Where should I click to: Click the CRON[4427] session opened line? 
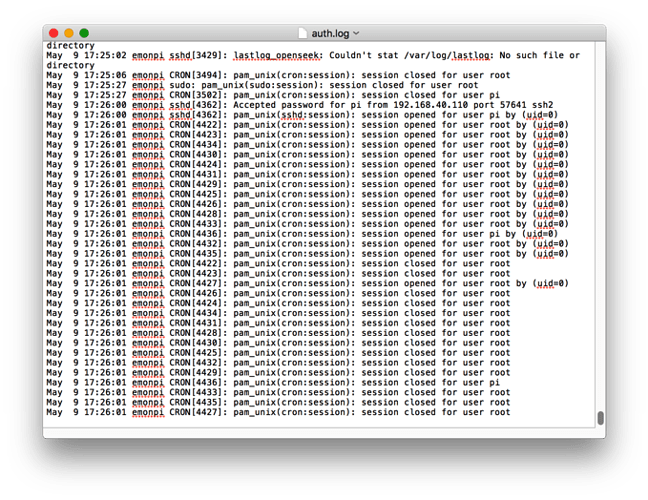pyautogui.click(x=307, y=283)
